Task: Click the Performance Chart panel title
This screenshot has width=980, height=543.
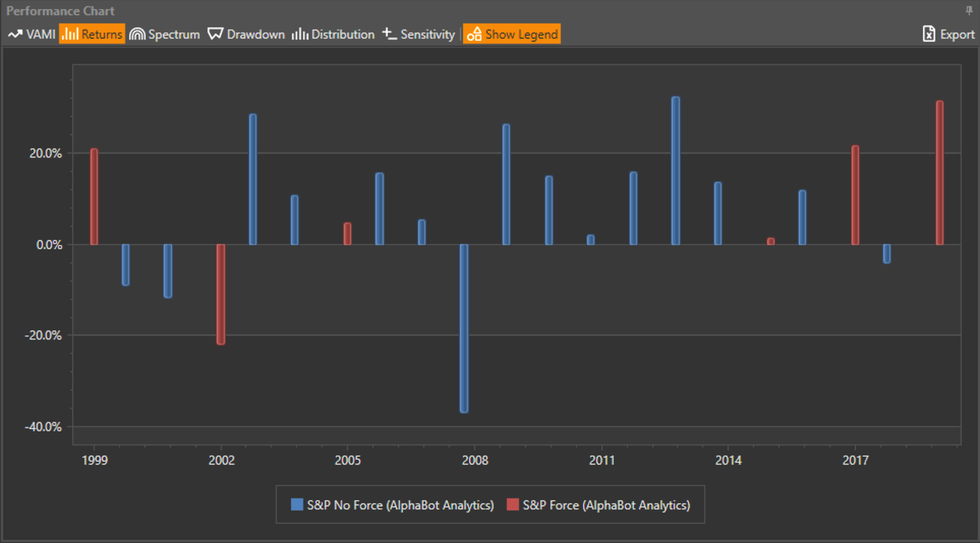Action: coord(61,11)
